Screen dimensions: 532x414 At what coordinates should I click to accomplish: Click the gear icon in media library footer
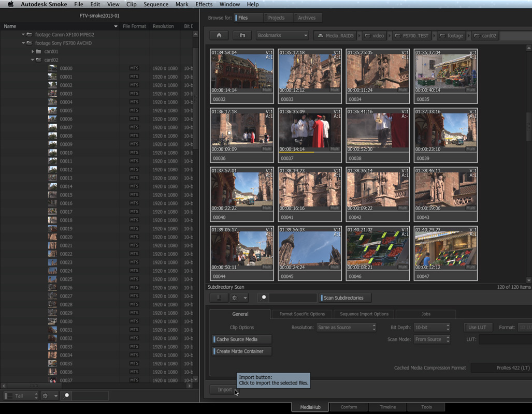[x=46, y=396]
